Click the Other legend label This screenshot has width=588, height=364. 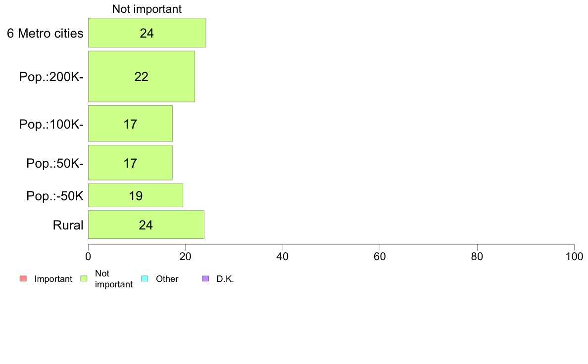pos(167,279)
